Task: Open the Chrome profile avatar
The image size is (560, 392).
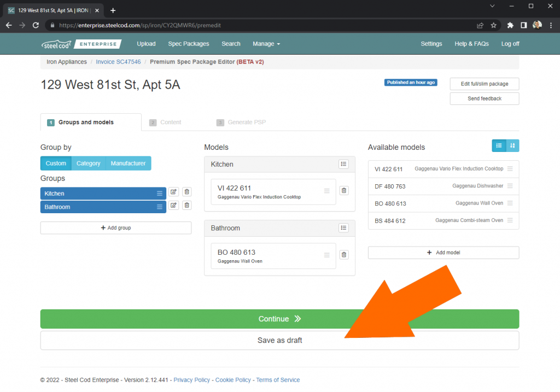Action: pos(537,25)
